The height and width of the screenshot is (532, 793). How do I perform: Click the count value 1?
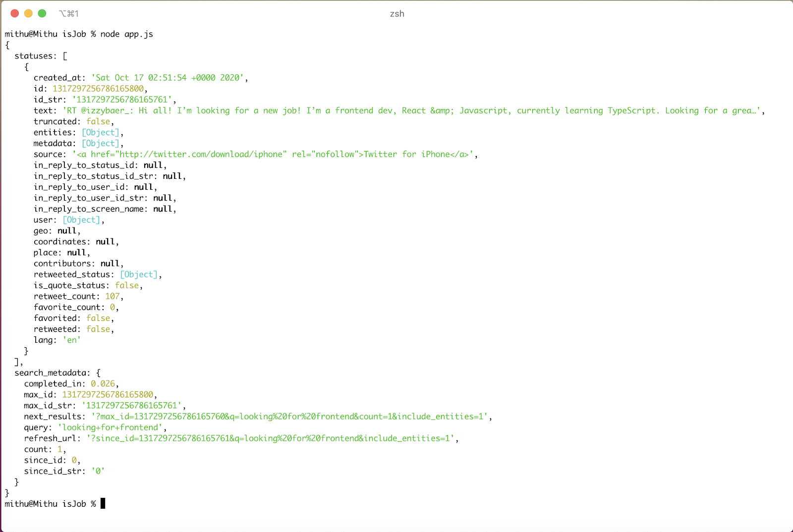point(60,449)
